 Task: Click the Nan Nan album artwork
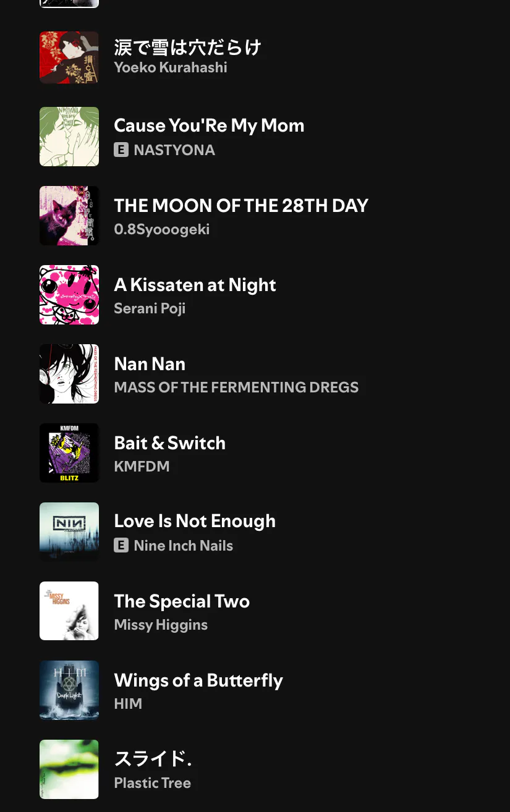(x=69, y=374)
